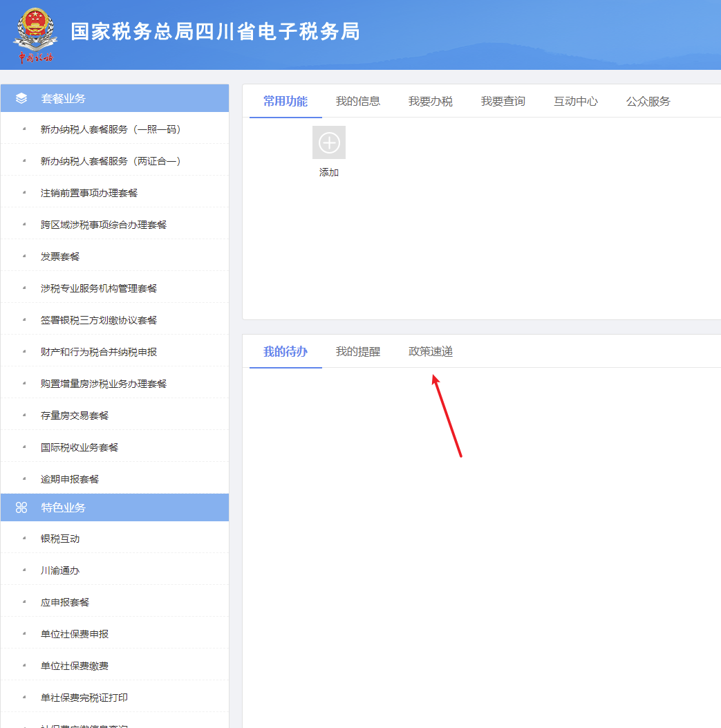Switch to the 我的信息 tab

click(358, 101)
